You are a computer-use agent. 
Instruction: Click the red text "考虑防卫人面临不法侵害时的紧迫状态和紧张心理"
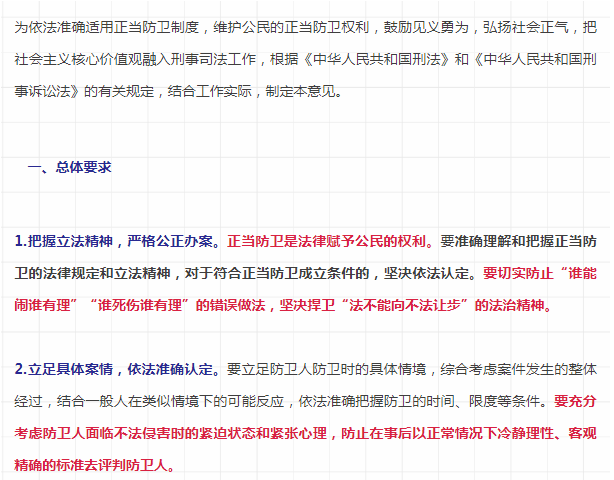pos(171,433)
